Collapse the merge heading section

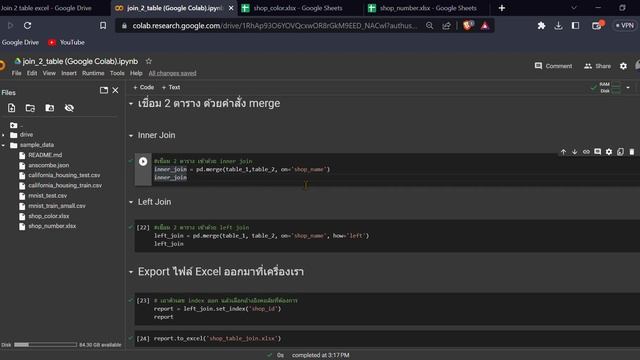(x=131, y=104)
